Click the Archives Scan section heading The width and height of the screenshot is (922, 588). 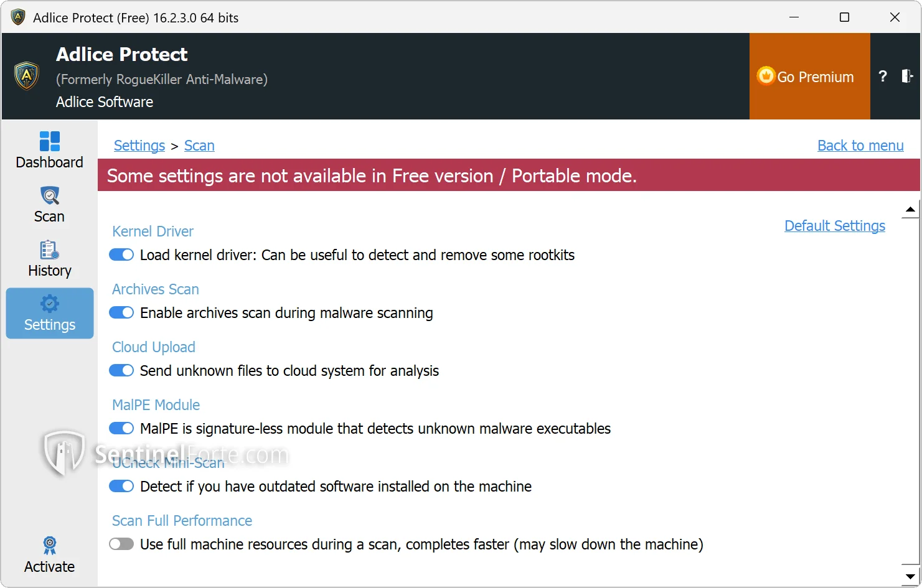pos(156,289)
